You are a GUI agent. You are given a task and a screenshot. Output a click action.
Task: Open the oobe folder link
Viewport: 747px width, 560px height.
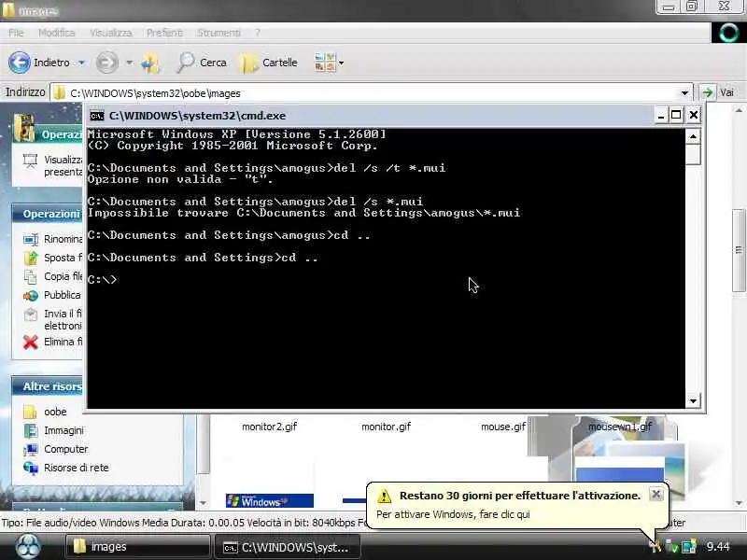[x=55, y=412]
